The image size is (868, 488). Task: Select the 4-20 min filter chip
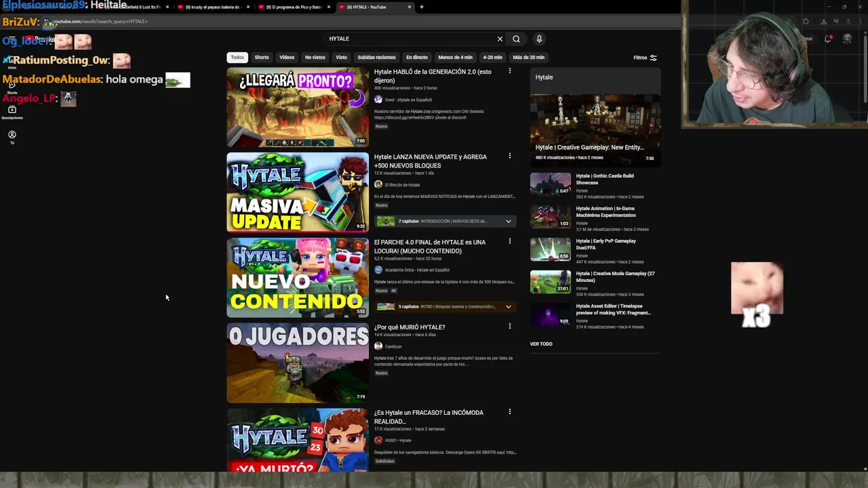point(492,58)
